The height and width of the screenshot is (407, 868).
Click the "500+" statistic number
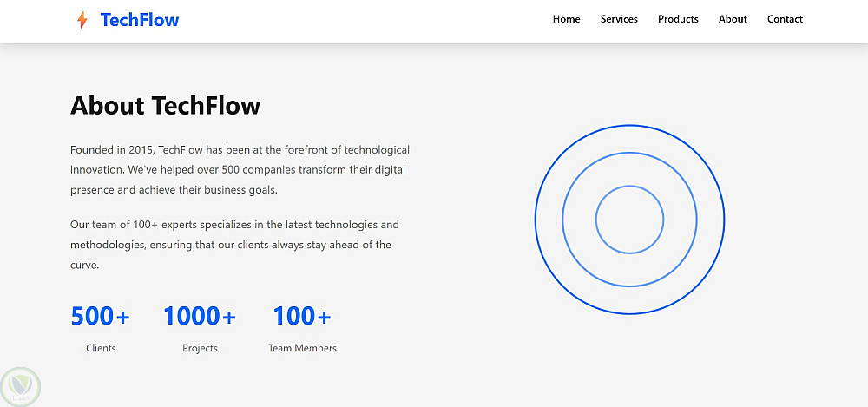click(100, 316)
